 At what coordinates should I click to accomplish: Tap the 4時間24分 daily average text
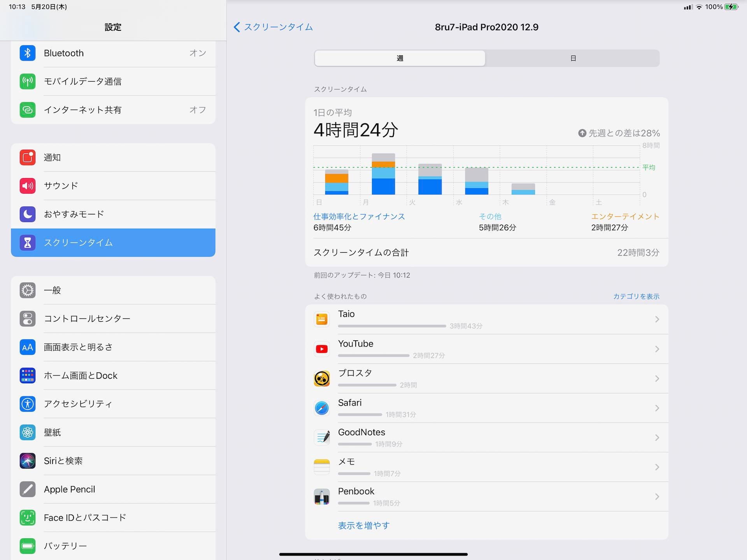tap(356, 130)
